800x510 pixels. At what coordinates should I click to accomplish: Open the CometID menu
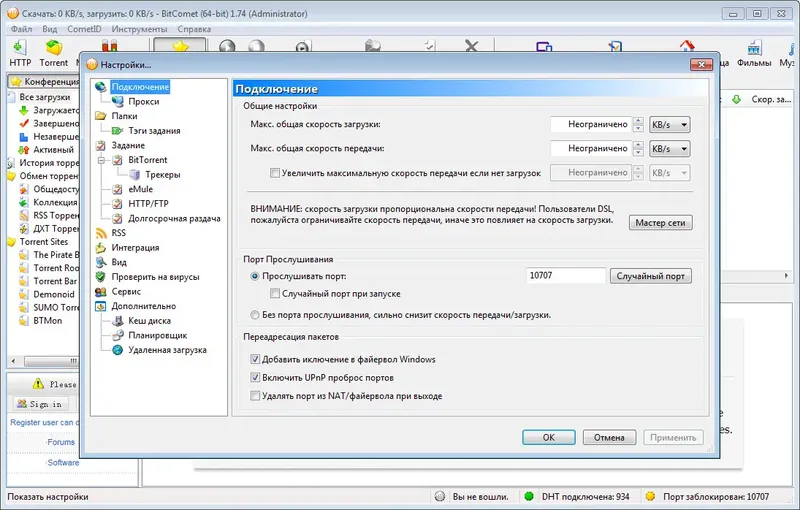84,29
